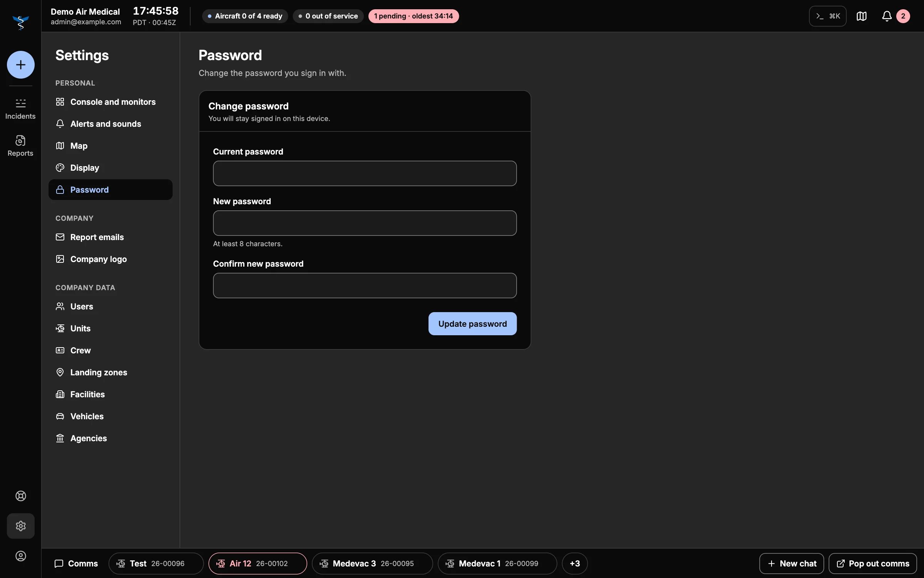
Task: Open Map settings section
Action: 110,146
